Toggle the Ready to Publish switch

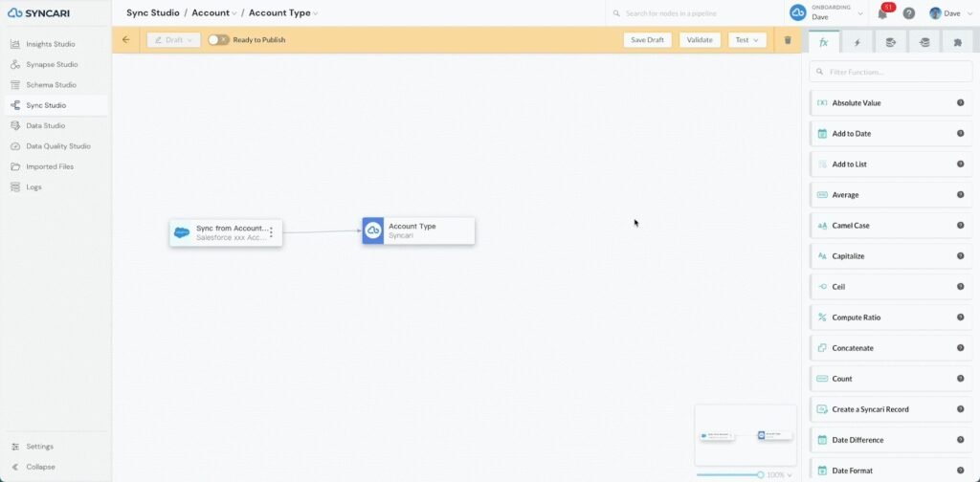click(218, 40)
